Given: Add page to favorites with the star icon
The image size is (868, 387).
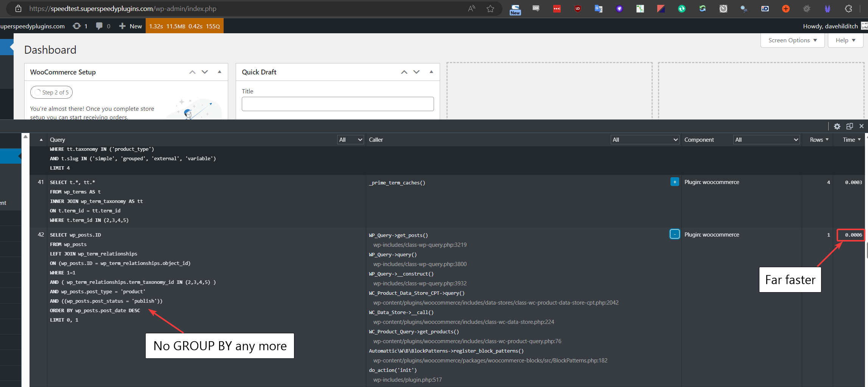Looking at the screenshot, I should 490,8.
